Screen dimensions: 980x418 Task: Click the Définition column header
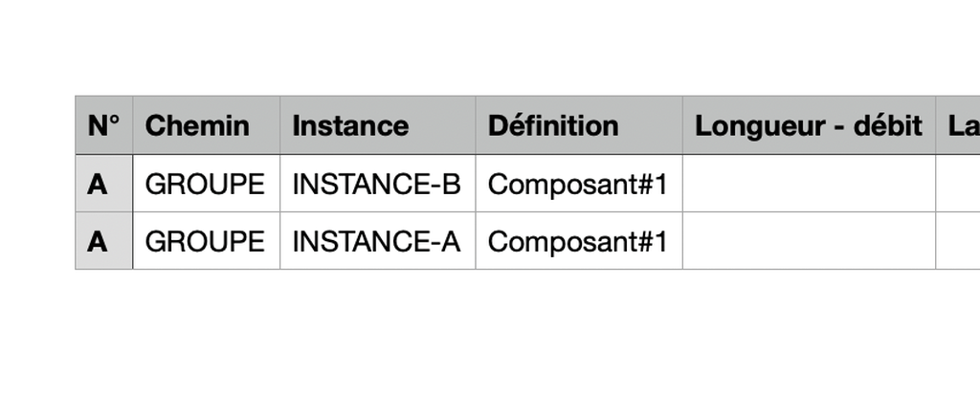coord(579,125)
